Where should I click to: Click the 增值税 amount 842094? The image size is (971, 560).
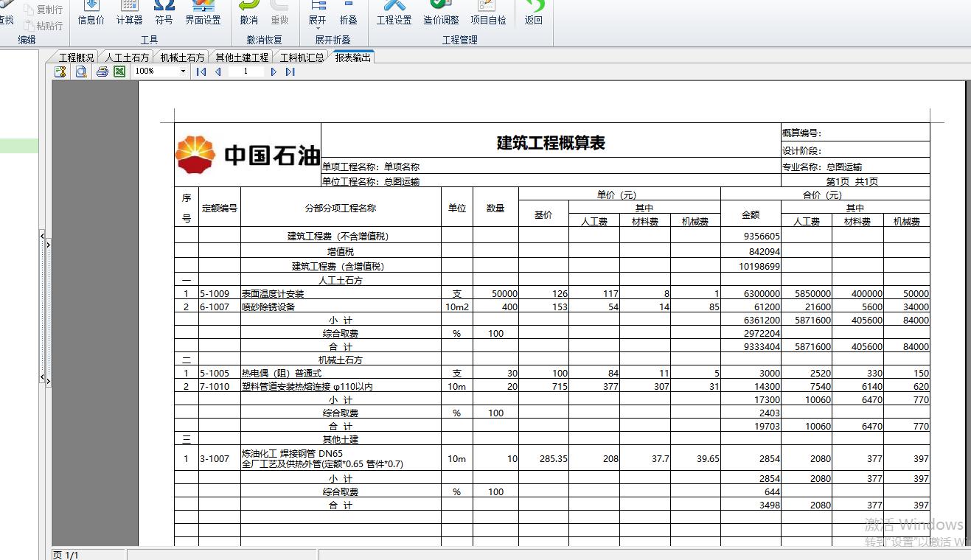pyautogui.click(x=764, y=251)
